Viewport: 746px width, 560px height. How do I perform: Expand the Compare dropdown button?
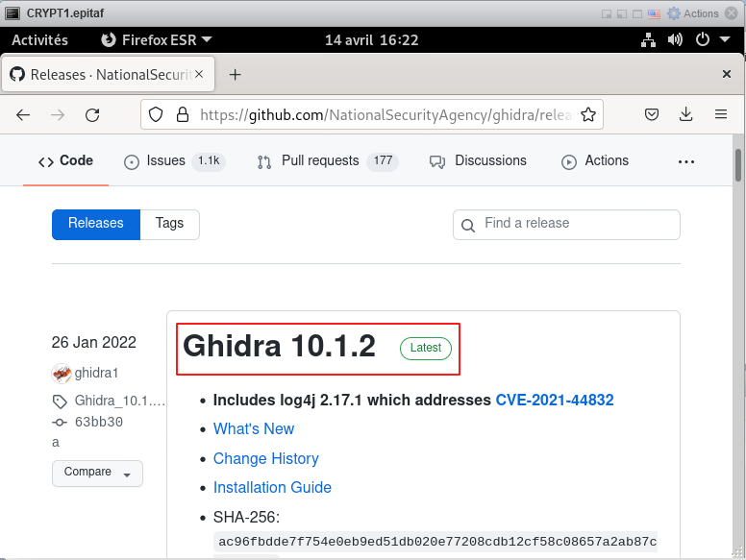(x=97, y=473)
